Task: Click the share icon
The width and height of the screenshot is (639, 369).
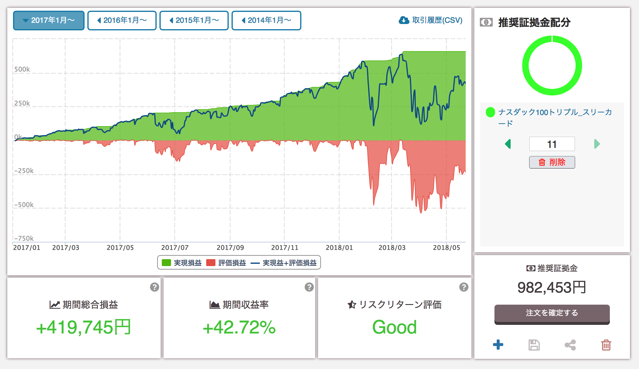Action: 570,345
